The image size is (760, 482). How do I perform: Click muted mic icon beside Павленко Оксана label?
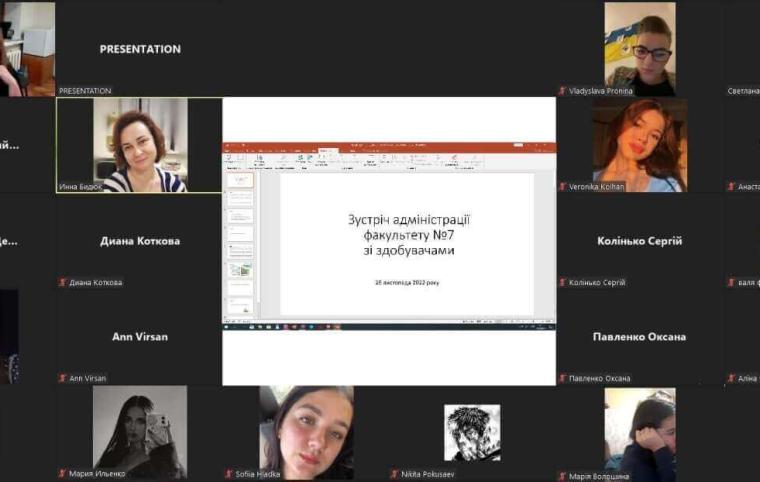(562, 378)
